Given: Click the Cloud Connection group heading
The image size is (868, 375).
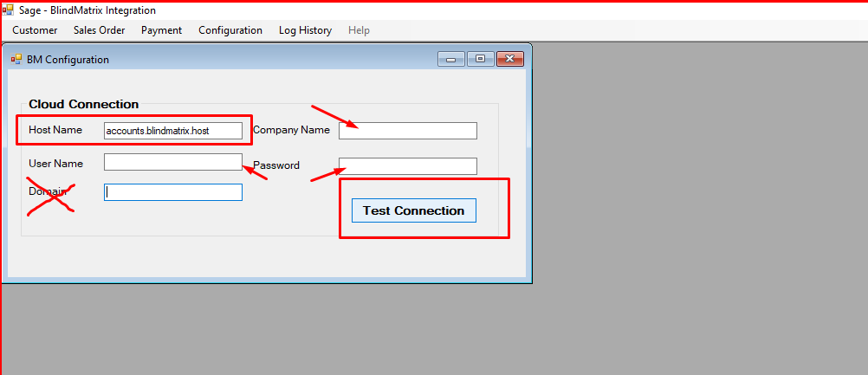Looking at the screenshot, I should [83, 104].
